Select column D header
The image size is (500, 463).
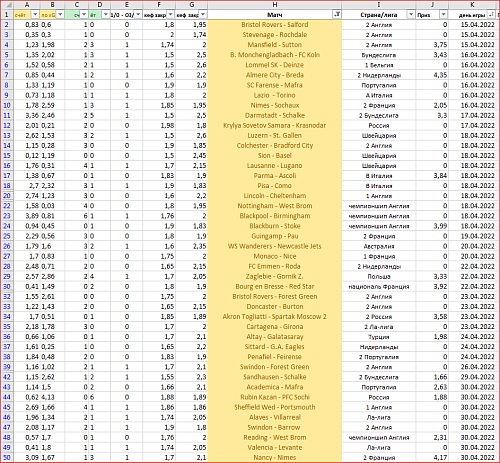pyautogui.click(x=99, y=5)
